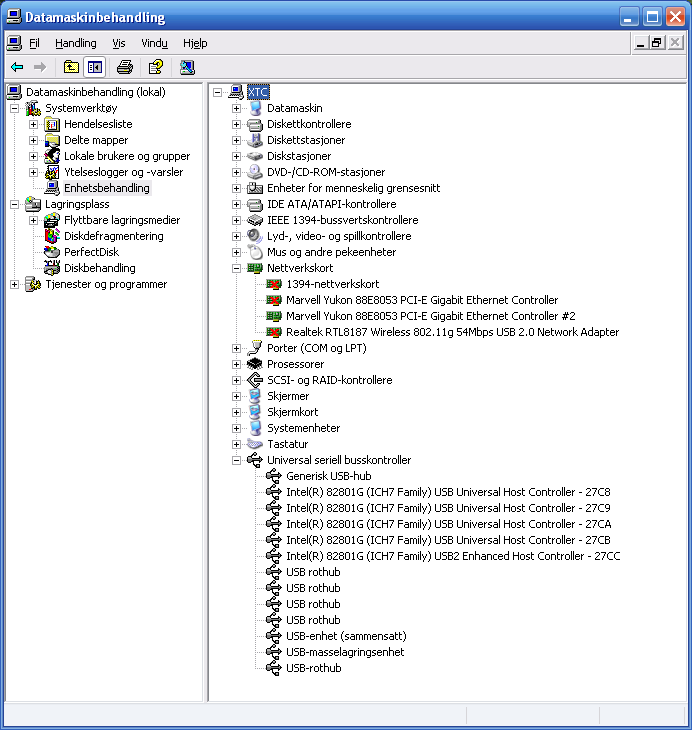Expand IDE ATA/ATAPI-kontrollere node
The width and height of the screenshot is (692, 730).
pyautogui.click(x=237, y=204)
